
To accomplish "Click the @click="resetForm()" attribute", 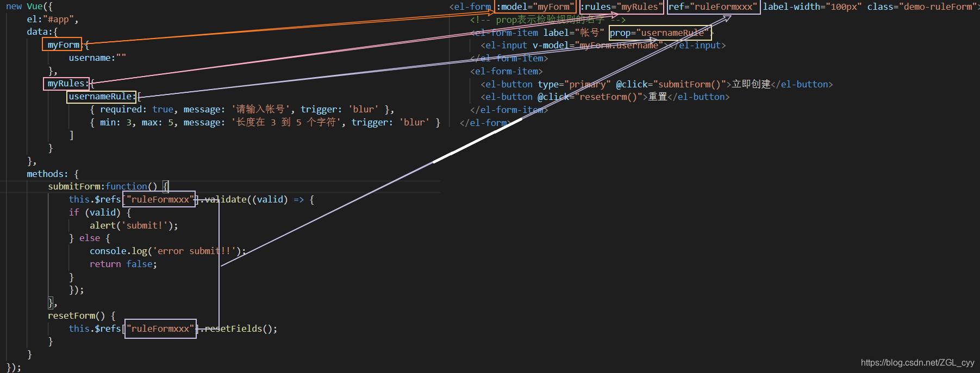I will tap(590, 97).
